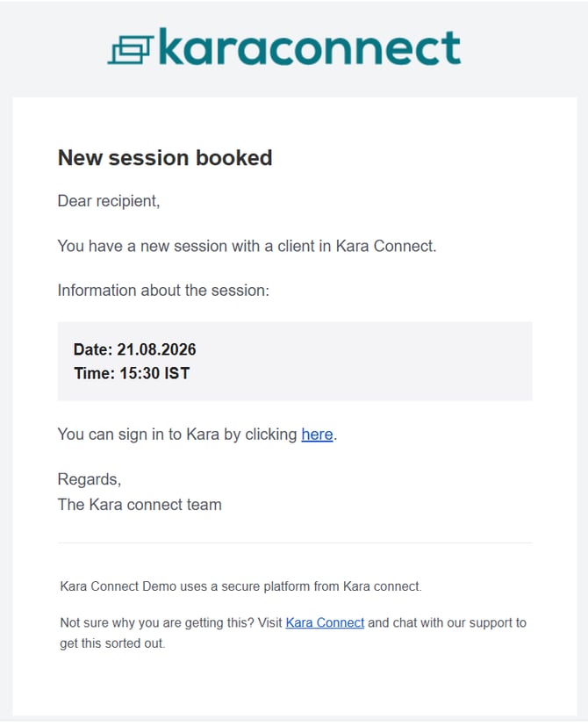Image resolution: width=588 pixels, height=726 pixels.
Task: Click the Kara Connect stacked-rectangles logo icon
Action: tap(131, 49)
